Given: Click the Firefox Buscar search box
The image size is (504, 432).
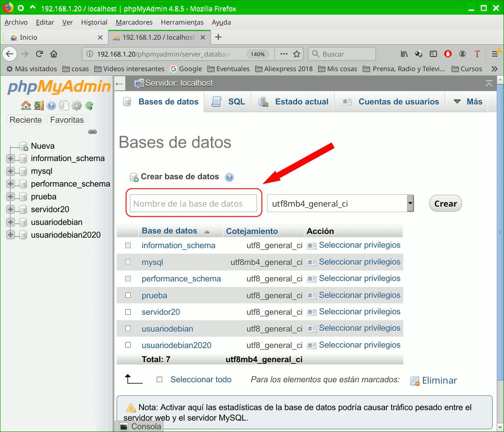Looking at the screenshot, I should coord(342,54).
